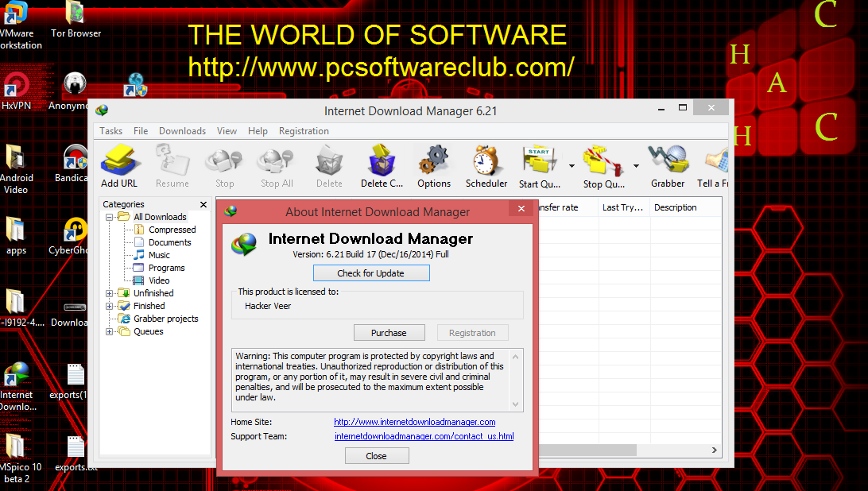Click the IDM logo in the About dialog

(244, 244)
